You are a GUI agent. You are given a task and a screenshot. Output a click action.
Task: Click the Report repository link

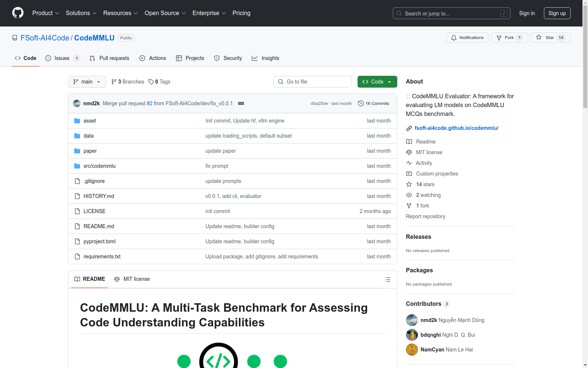pos(426,216)
